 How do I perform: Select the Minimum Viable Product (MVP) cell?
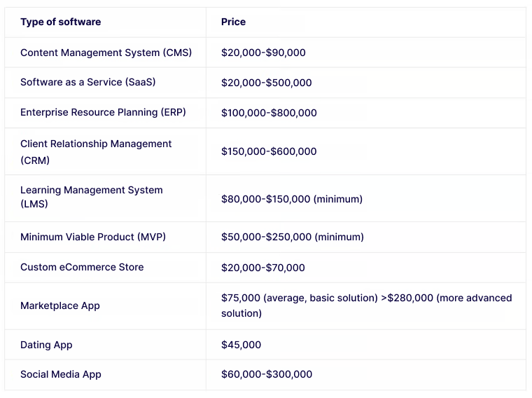point(93,237)
